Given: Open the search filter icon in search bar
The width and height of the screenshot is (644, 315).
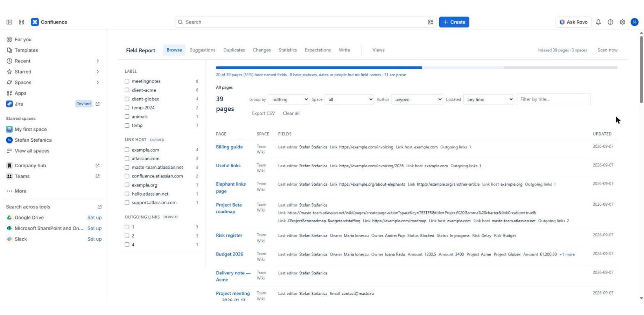Looking at the screenshot, I should click(x=430, y=22).
